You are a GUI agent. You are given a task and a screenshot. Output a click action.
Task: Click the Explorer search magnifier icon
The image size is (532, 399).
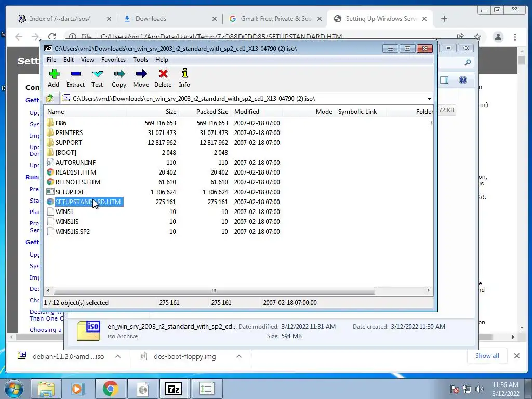[468, 62]
